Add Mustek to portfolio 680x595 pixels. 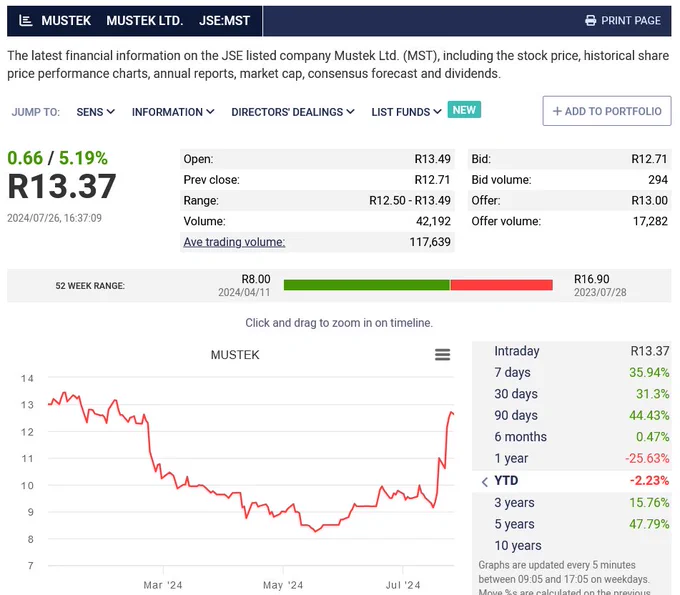[x=607, y=111]
